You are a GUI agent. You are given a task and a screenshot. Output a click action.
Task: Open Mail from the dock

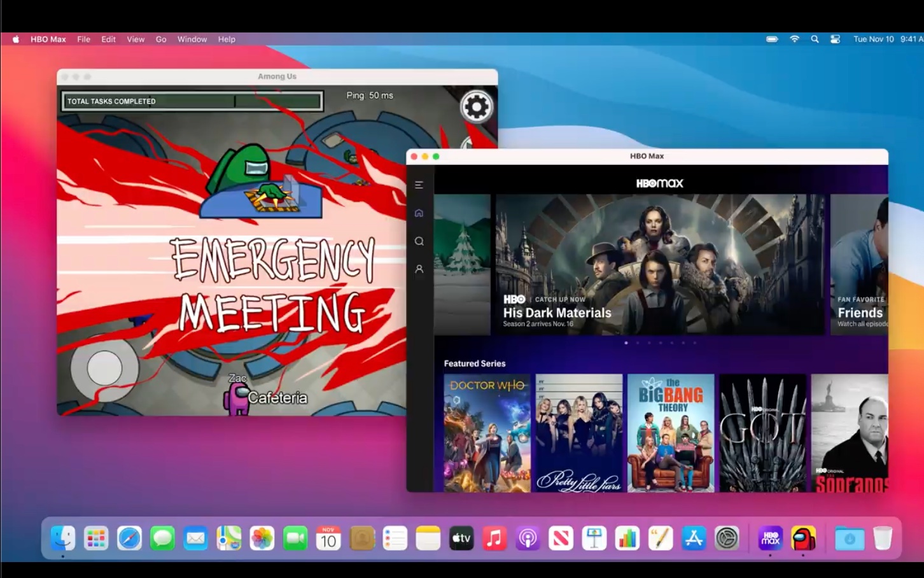[195, 539]
